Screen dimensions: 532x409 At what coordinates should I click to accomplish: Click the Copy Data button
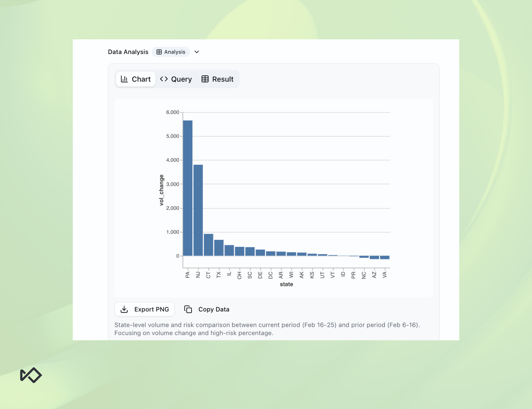(x=207, y=309)
